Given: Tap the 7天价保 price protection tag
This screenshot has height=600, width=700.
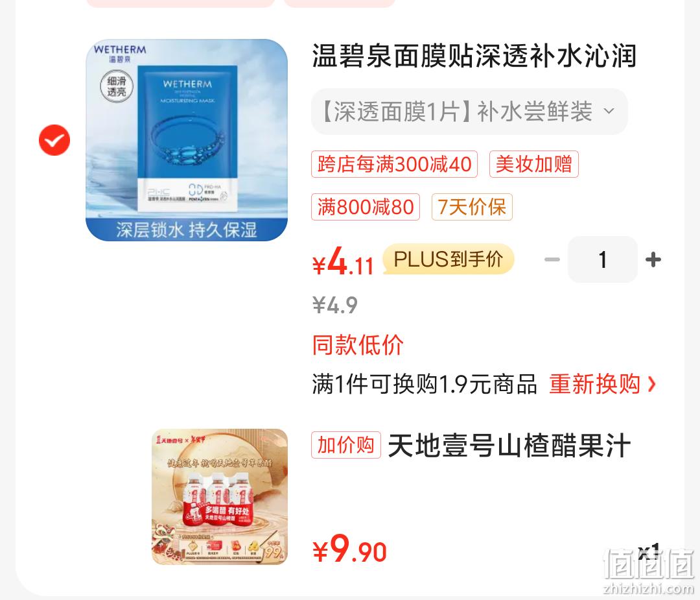Looking at the screenshot, I should tap(472, 207).
